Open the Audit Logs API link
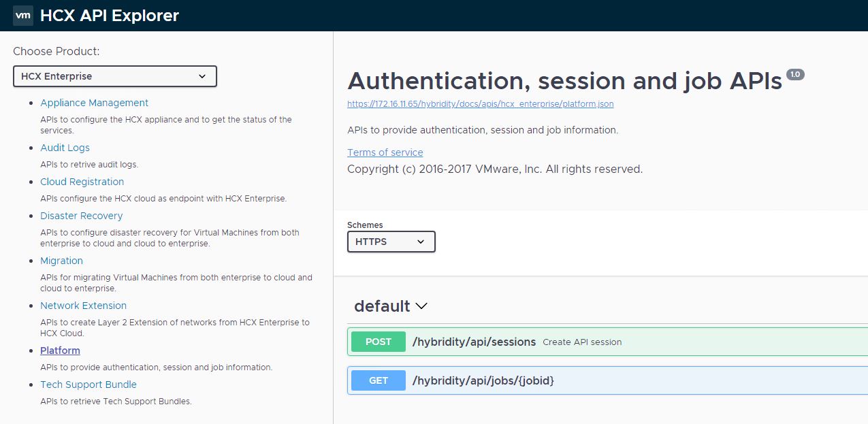Image resolution: width=868 pixels, height=424 pixels. pos(65,148)
